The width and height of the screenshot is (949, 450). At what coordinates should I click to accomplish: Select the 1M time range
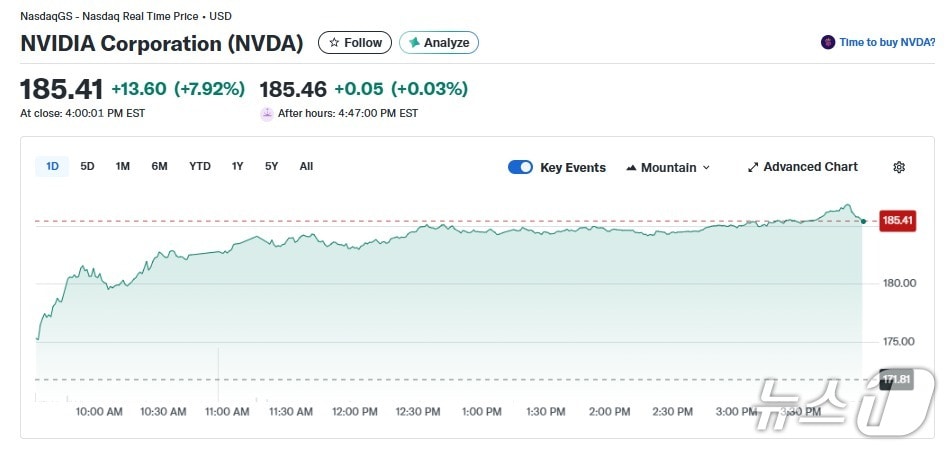click(122, 166)
